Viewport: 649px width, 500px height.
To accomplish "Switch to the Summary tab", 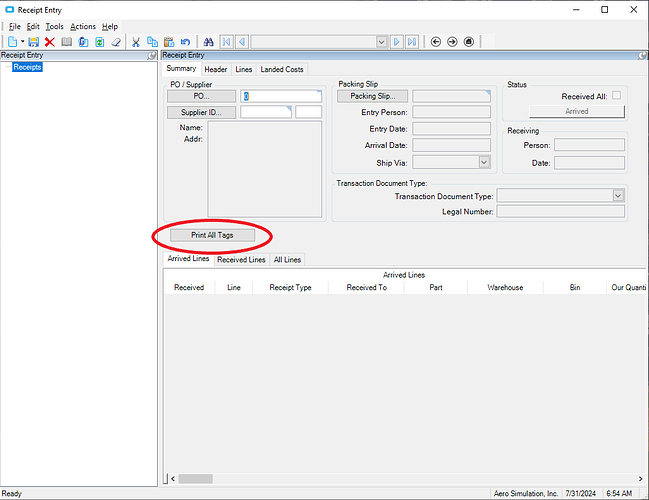I will click(x=181, y=69).
